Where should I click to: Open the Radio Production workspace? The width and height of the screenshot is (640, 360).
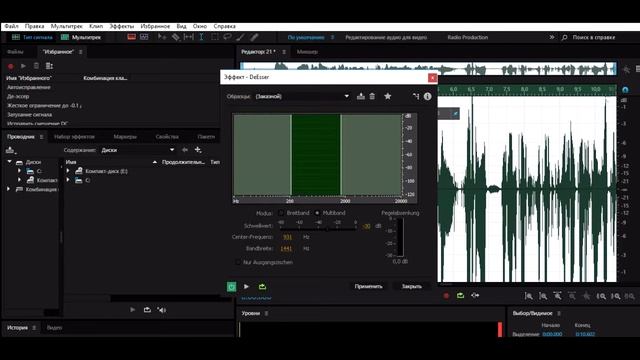pyautogui.click(x=468, y=37)
